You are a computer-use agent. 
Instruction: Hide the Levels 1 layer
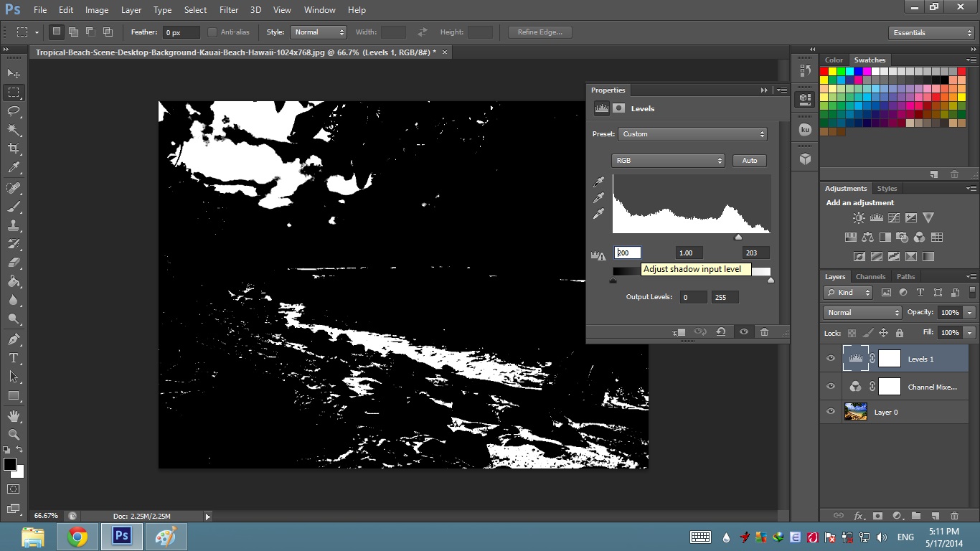[x=831, y=359]
